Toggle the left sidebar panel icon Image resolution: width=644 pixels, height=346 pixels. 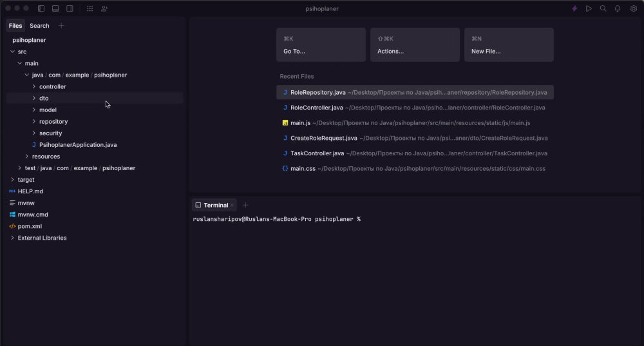coord(41,8)
